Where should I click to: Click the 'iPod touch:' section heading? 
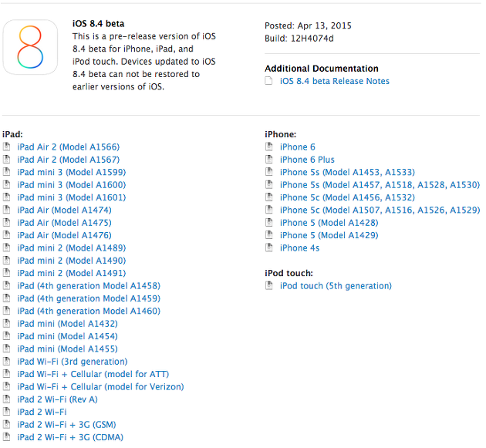(x=289, y=273)
